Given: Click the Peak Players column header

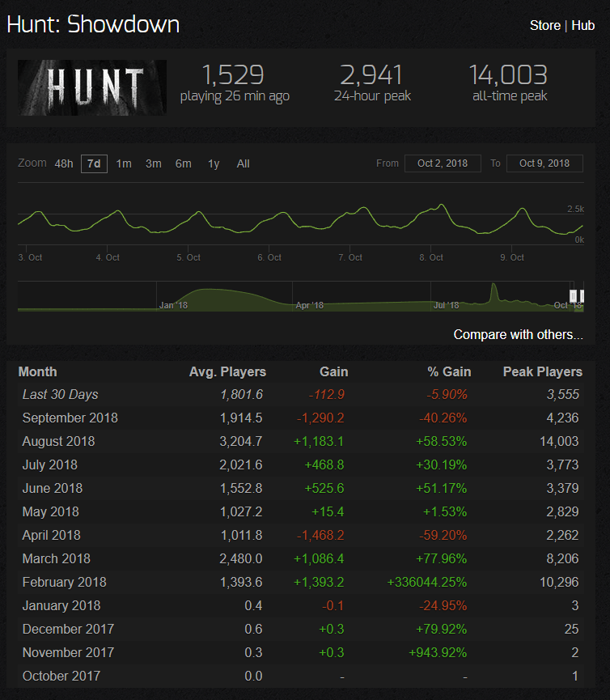Looking at the screenshot, I should (543, 372).
